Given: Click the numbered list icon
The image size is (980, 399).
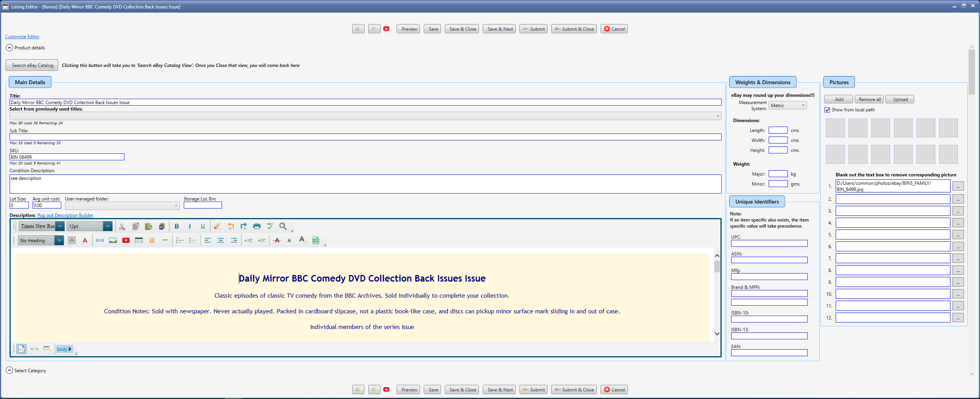Looking at the screenshot, I should coord(180,240).
